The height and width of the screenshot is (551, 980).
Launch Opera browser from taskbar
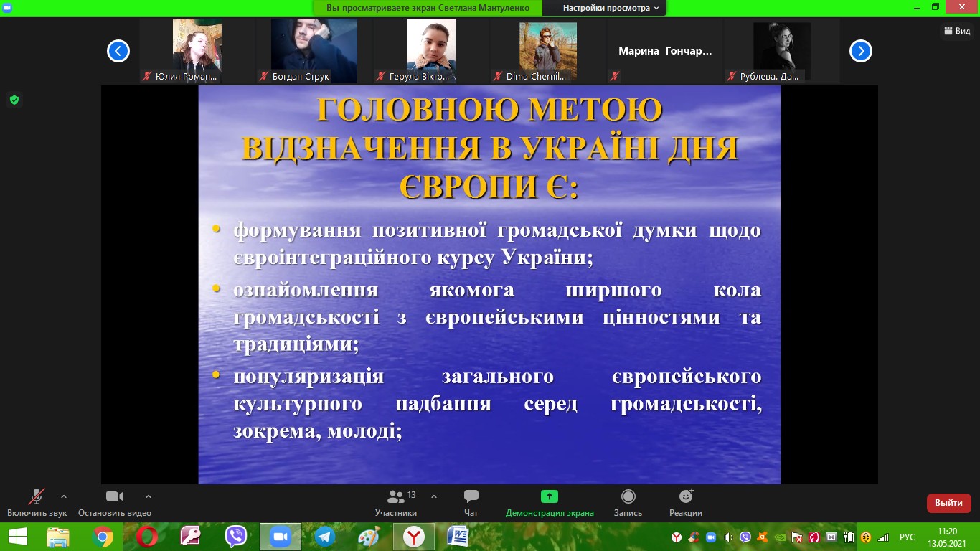pyautogui.click(x=147, y=537)
